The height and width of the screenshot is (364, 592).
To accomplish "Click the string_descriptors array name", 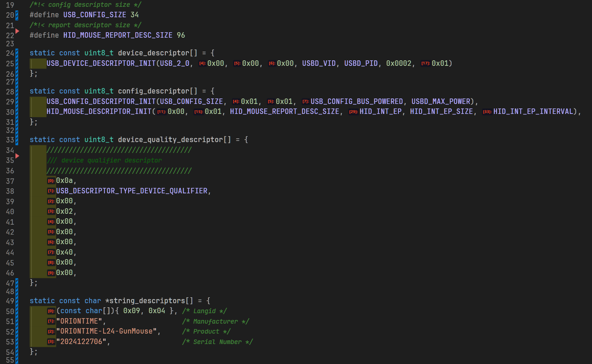I will (147, 300).
